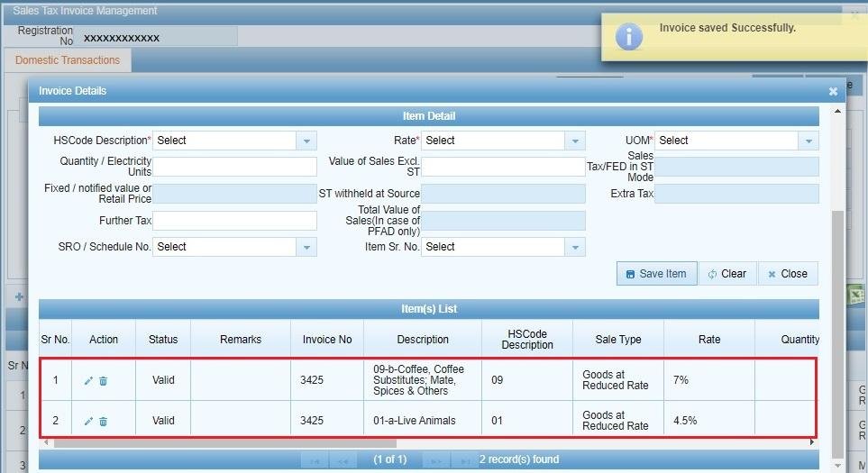Screen dimensions: 868x473
Task: Click Valid status in row 1
Action: click(x=163, y=380)
